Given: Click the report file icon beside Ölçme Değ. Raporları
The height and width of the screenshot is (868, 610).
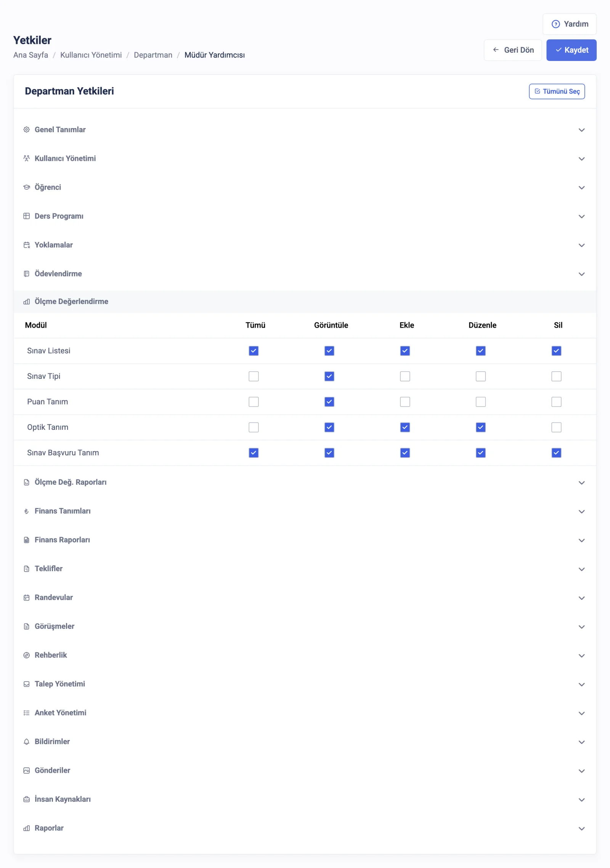Looking at the screenshot, I should point(26,482).
